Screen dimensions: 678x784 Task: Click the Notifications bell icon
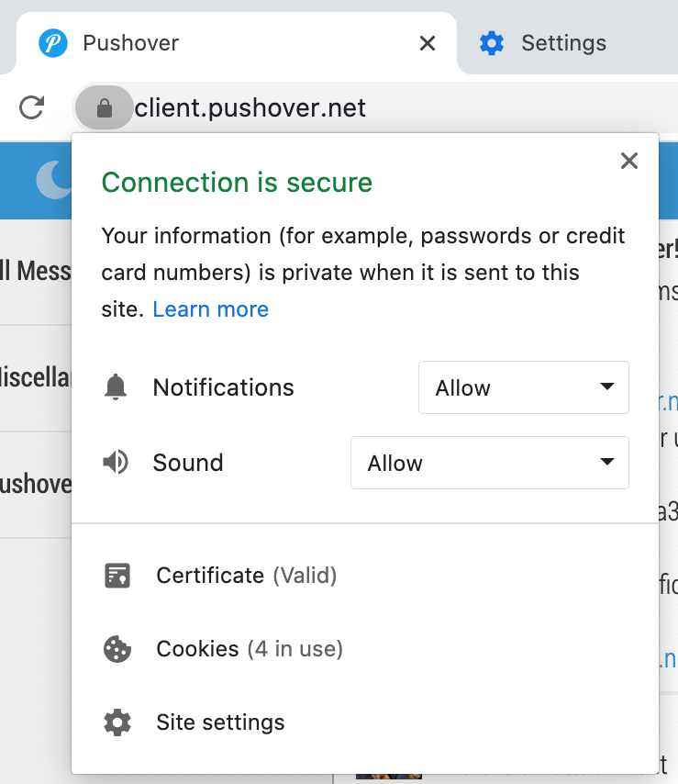[x=116, y=387]
